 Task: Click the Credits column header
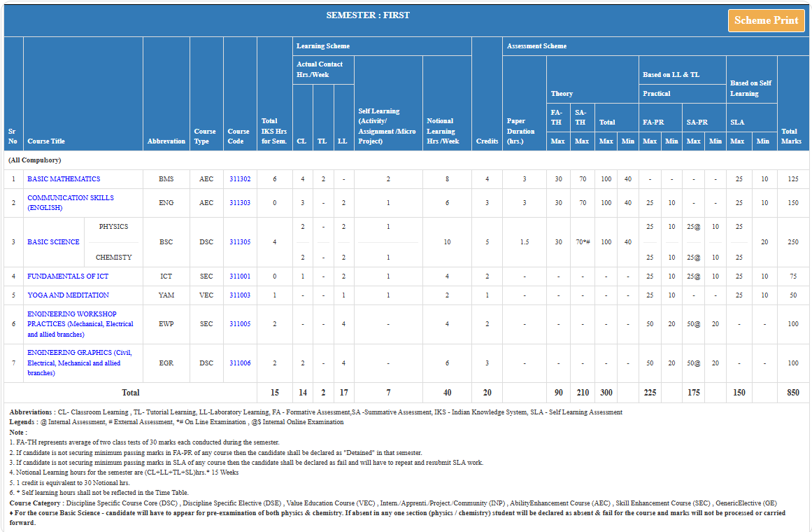(x=487, y=141)
